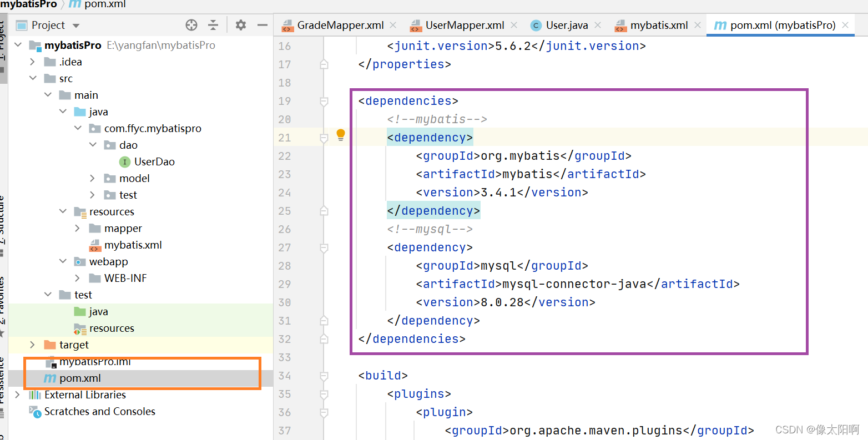Expand the .idea folder
The height and width of the screenshot is (440, 868).
[33, 62]
